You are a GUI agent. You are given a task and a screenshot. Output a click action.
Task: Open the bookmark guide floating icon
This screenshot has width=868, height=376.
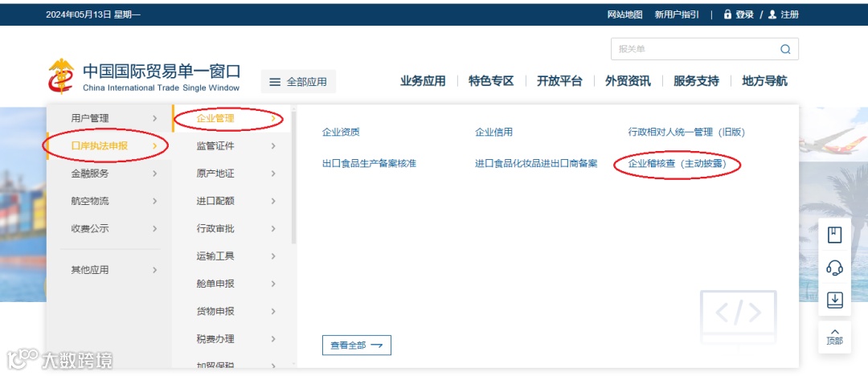(834, 235)
